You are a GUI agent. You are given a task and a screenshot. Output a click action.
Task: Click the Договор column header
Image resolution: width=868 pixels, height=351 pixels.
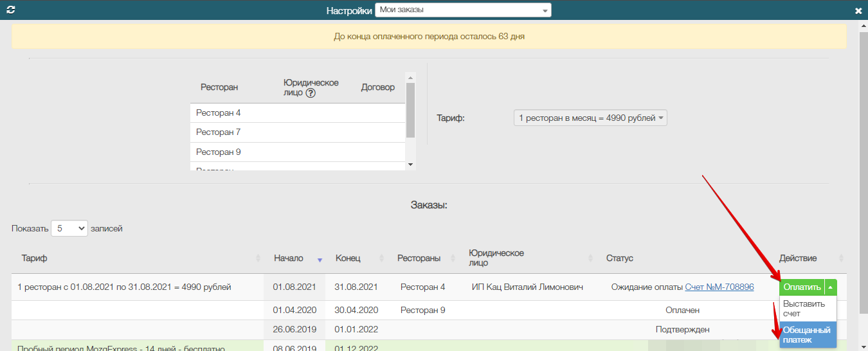[x=378, y=87]
